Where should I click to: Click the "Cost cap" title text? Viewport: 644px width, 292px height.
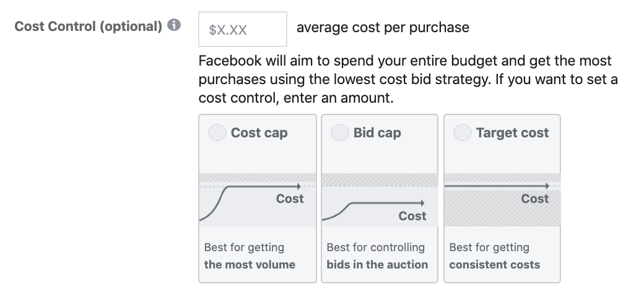259,132
